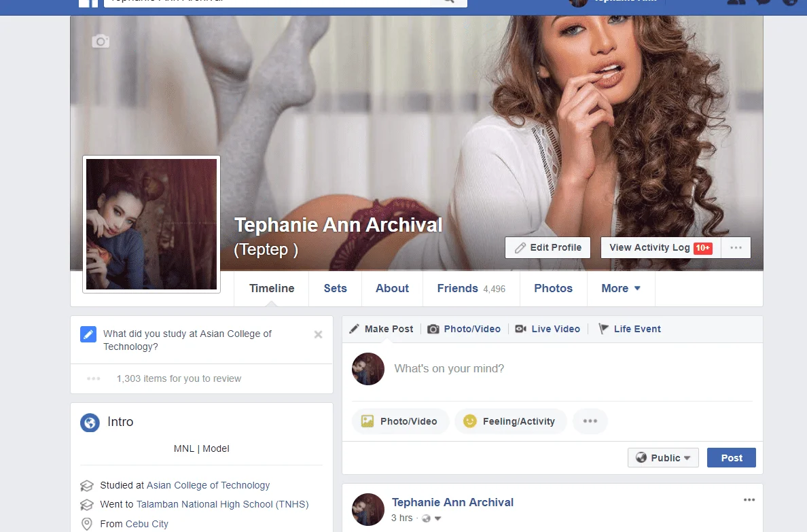Dismiss the Asian College study question
Screen dimensions: 807x532
318,335
